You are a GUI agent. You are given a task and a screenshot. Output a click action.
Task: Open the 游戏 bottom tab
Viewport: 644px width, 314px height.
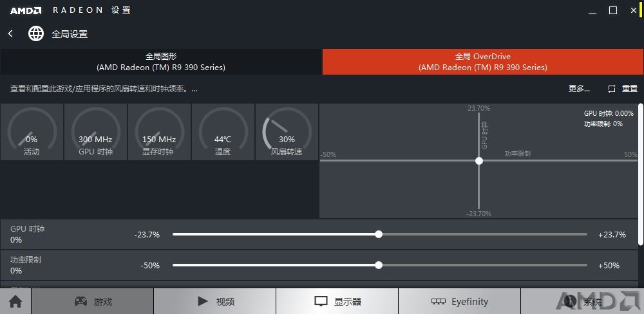click(92, 302)
